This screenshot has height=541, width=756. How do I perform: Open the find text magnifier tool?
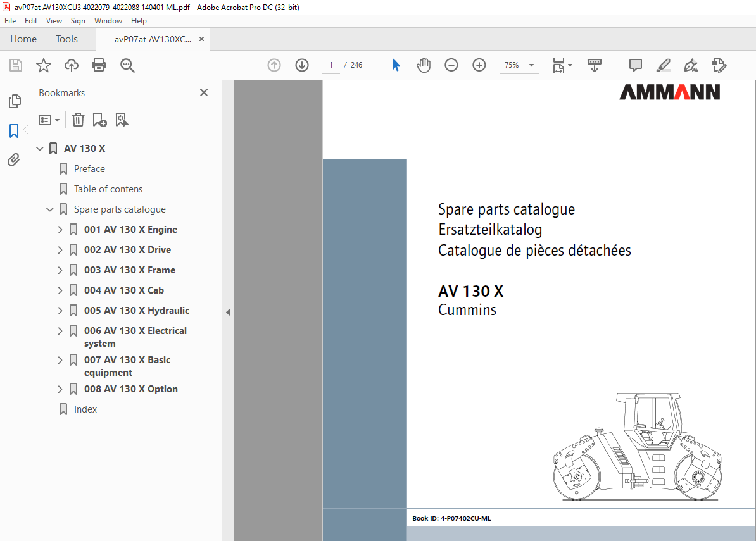[127, 65]
